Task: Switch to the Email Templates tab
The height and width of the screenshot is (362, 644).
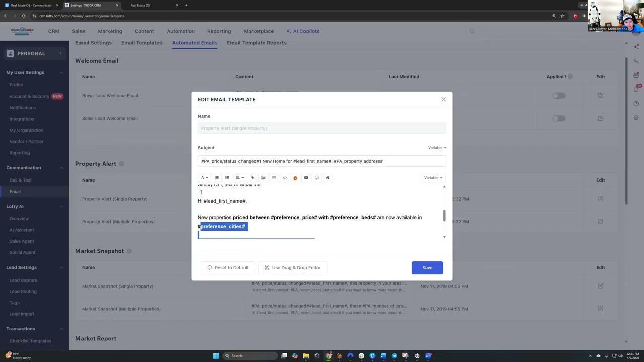Action: (141, 43)
